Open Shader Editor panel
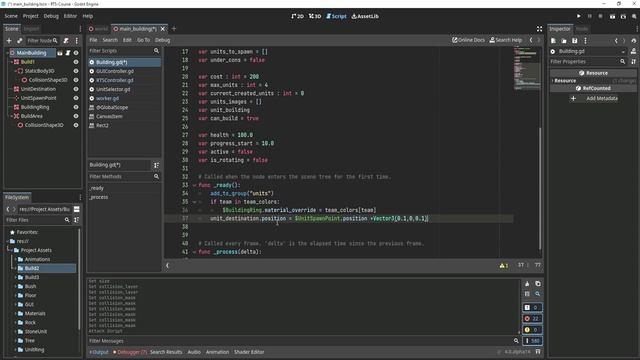The height and width of the screenshot is (360, 640). coord(249,352)
